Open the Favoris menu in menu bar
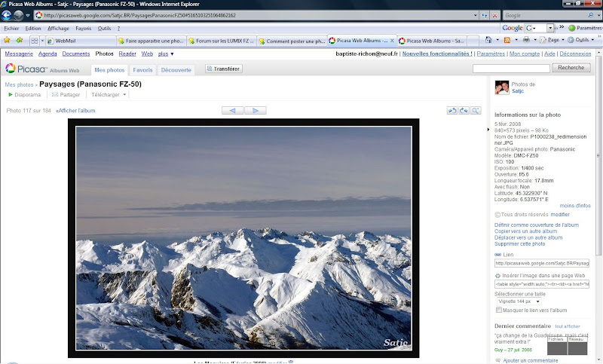 (x=84, y=29)
